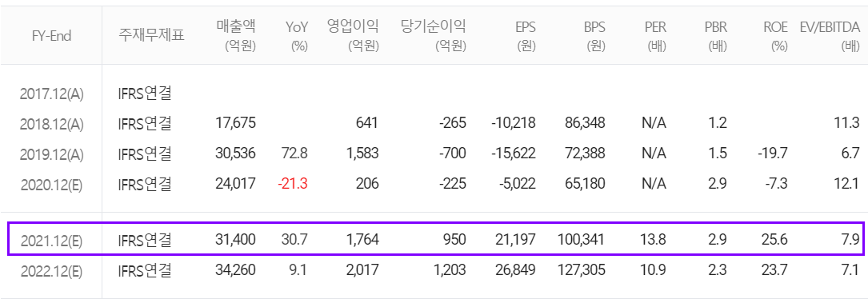This screenshot has height=303, width=868.
Task: Select the 2021.12(E) row label
Action: pyautogui.click(x=51, y=241)
